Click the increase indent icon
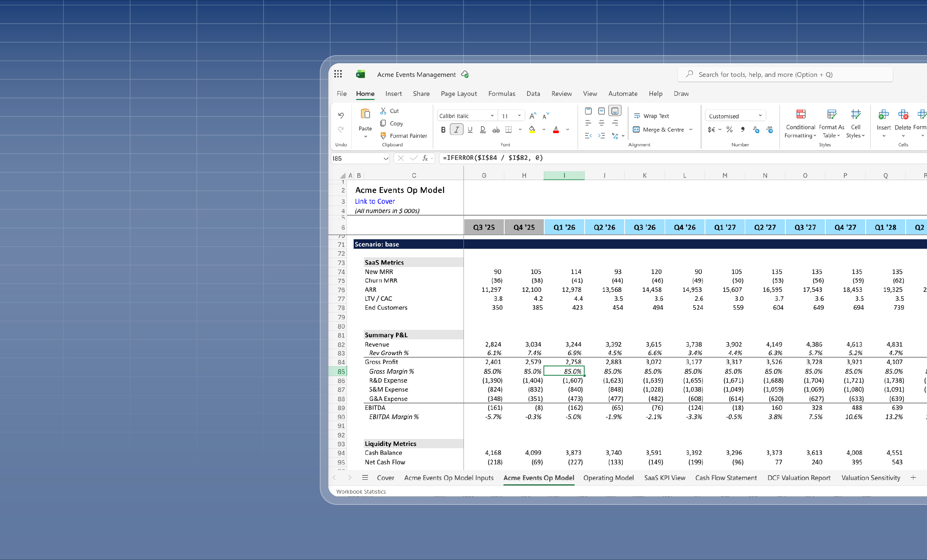Image resolution: width=927 pixels, height=560 pixels. point(601,135)
